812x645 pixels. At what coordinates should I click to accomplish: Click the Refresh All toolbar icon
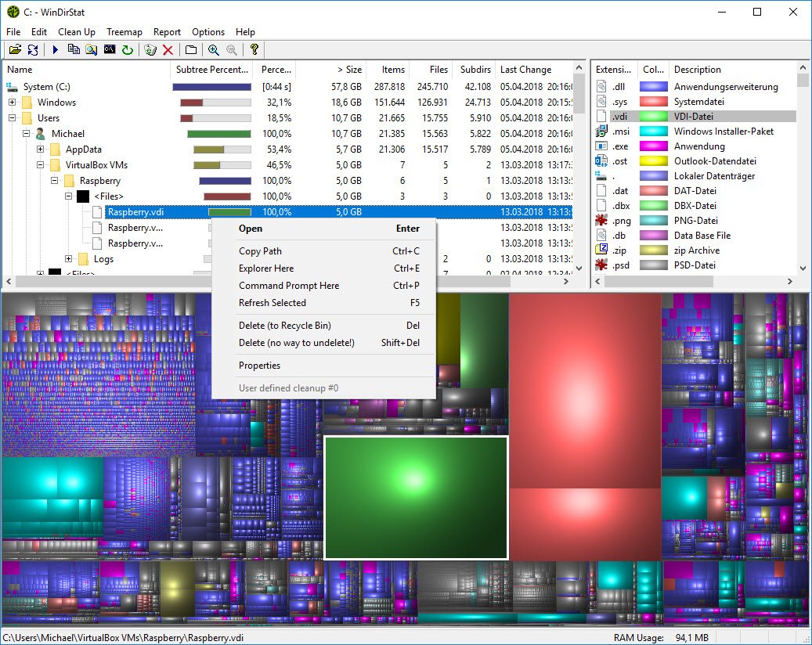tap(33, 50)
